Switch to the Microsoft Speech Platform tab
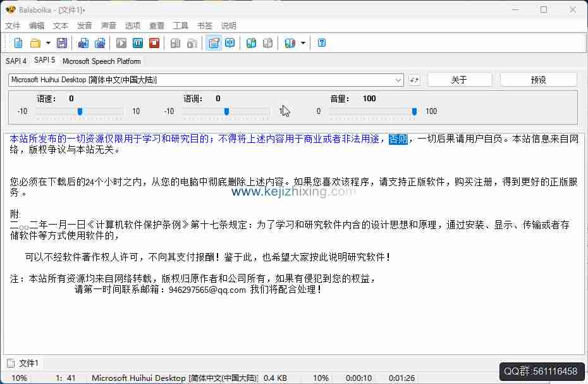 (101, 61)
